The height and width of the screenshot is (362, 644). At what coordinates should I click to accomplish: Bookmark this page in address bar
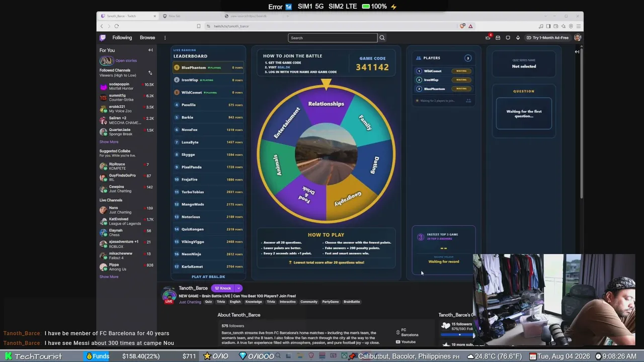pyautogui.click(x=199, y=26)
